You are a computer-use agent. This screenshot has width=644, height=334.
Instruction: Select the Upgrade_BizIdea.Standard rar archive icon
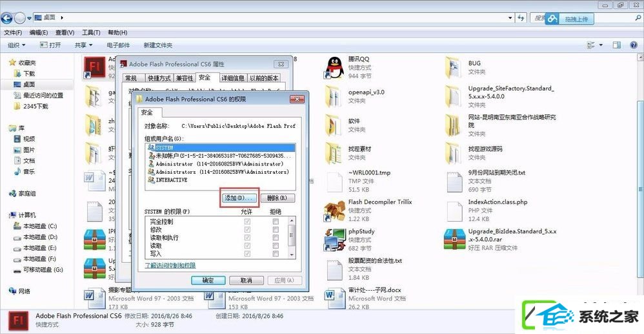[x=455, y=240]
